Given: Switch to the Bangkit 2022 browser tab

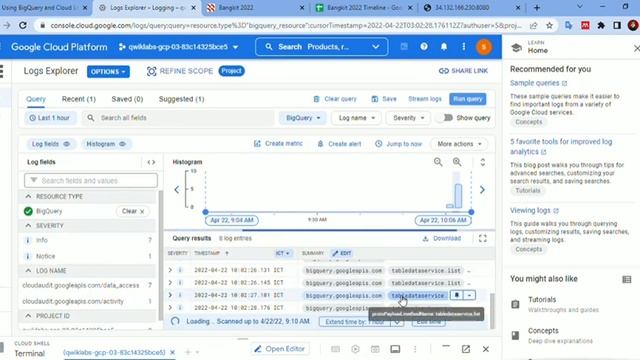Looking at the screenshot, I should [x=255, y=8].
